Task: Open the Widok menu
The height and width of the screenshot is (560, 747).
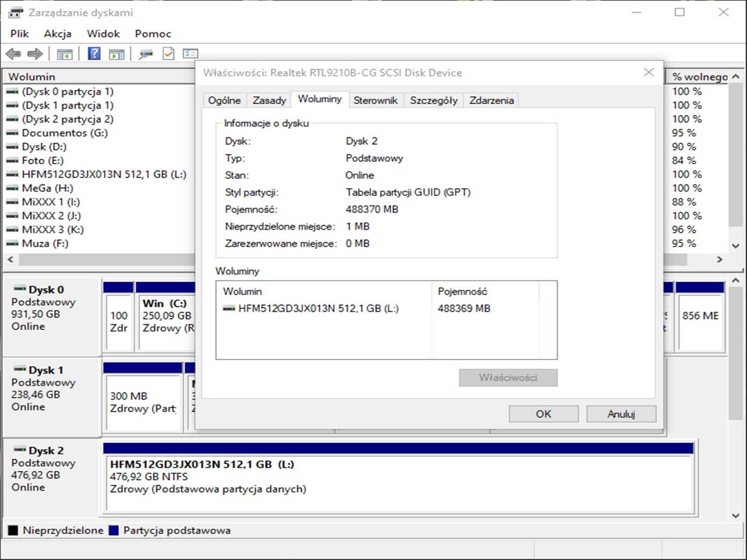Action: click(103, 34)
